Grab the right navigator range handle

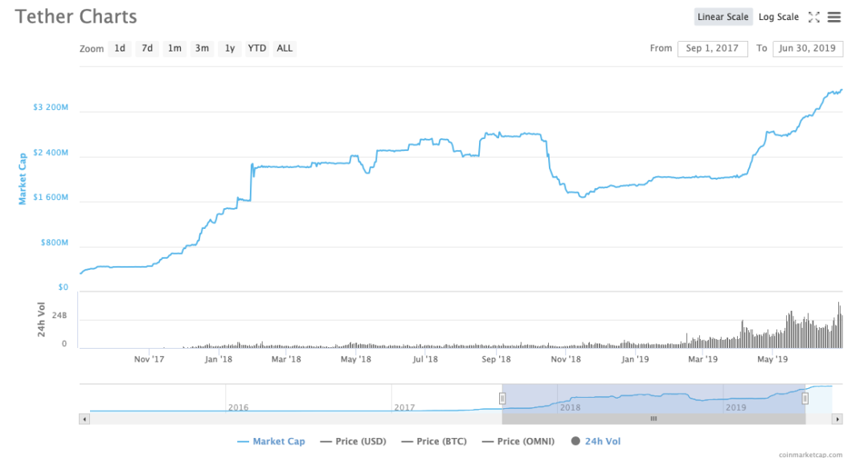[805, 399]
